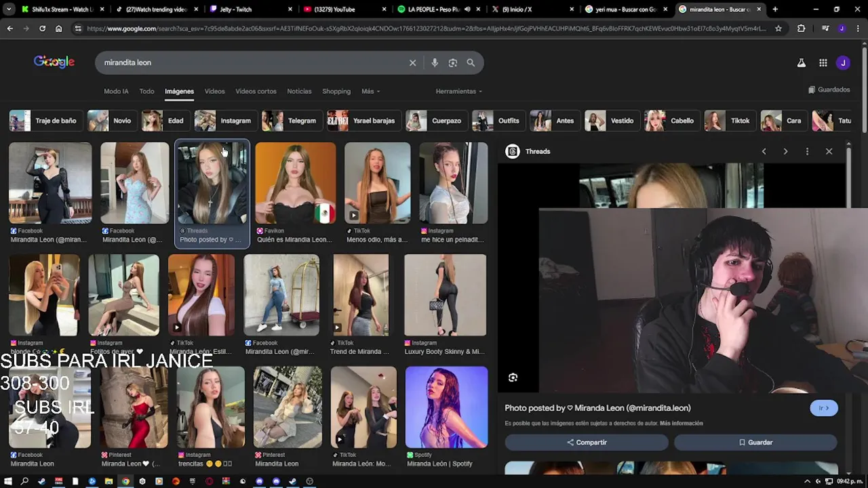This screenshot has width=868, height=488.
Task: Click the magnifier search submit icon
Action: pyautogui.click(x=471, y=62)
